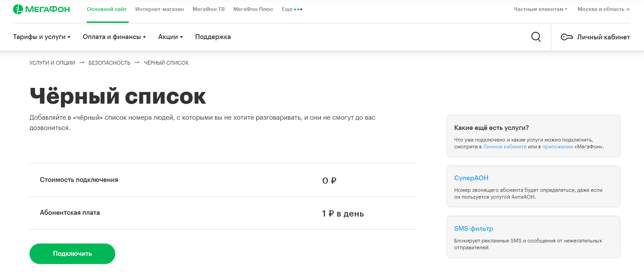Open Личном кабинете link in services card
644x277 pixels.
click(x=505, y=147)
